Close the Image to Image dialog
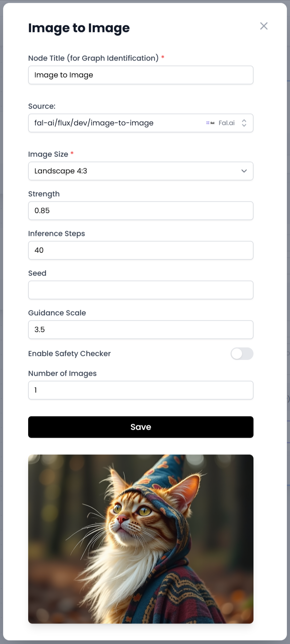Image resolution: width=290 pixels, height=644 pixels. (264, 26)
